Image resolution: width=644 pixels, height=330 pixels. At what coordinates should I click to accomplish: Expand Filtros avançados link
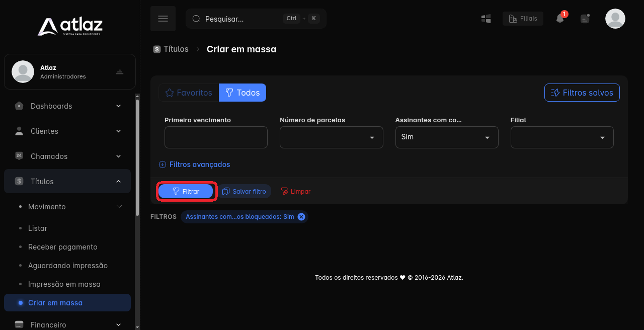(200, 164)
